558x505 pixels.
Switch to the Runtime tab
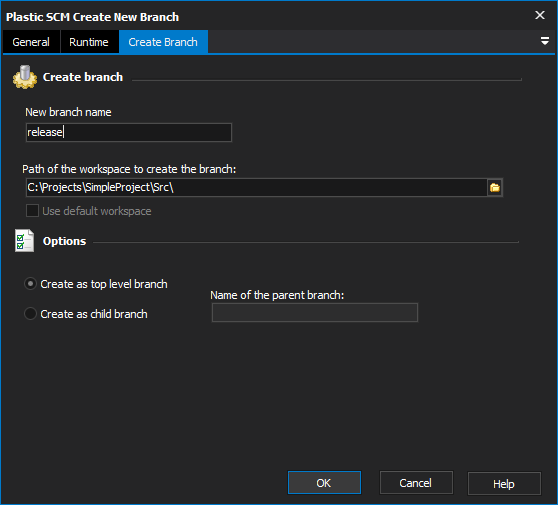[89, 42]
